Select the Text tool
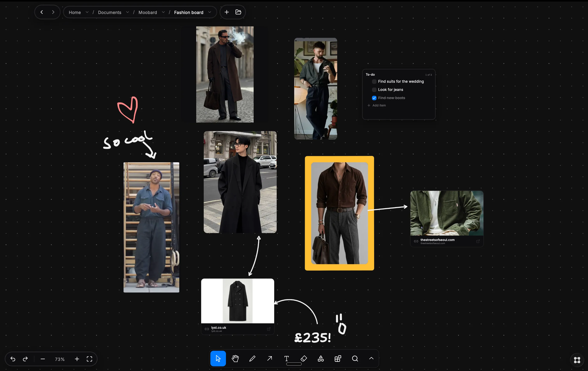Screen dimensions: 588x371 [287, 359]
